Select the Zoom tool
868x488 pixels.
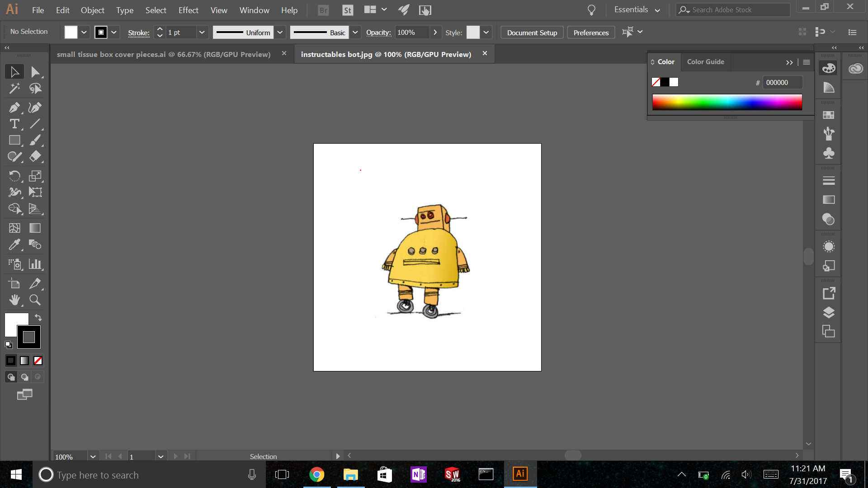pos(35,300)
